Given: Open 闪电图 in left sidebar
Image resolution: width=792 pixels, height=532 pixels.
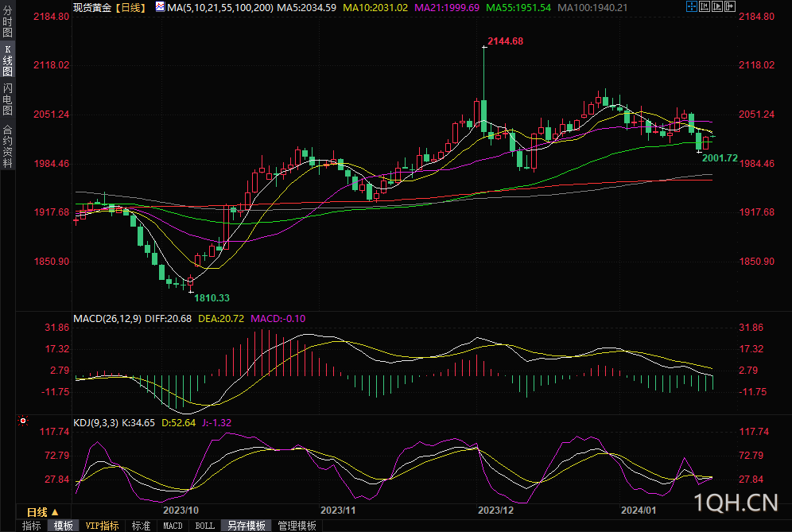Looking at the screenshot, I should pyautogui.click(x=7, y=98).
